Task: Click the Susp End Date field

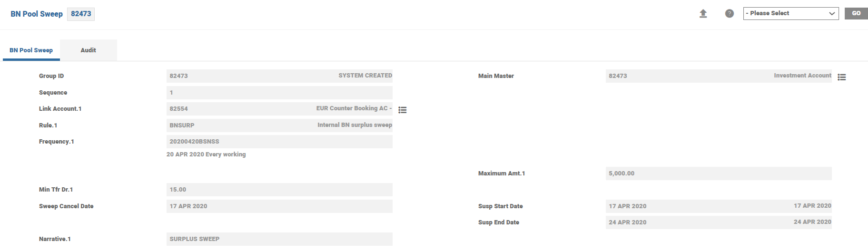Action: [718, 222]
